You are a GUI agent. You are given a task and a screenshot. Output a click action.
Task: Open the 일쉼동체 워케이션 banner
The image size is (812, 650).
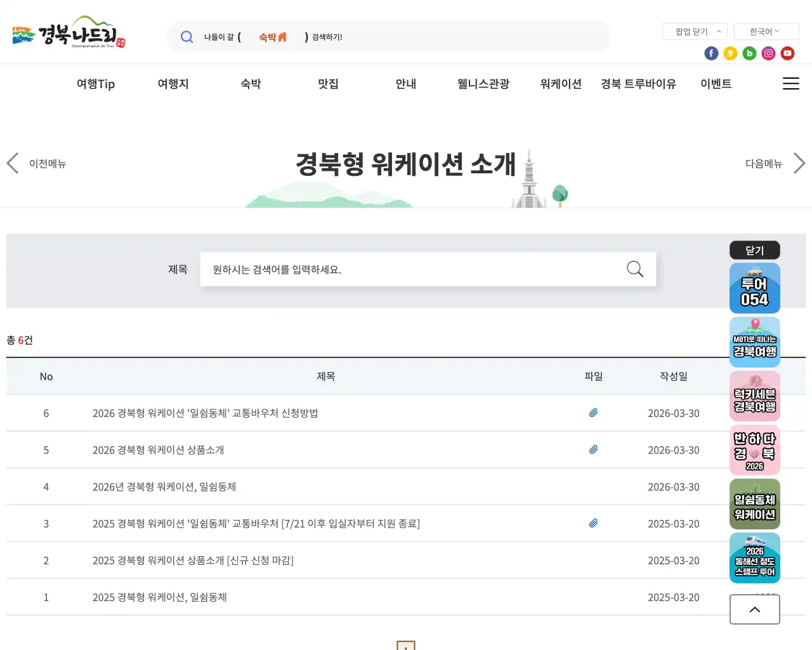[755, 504]
